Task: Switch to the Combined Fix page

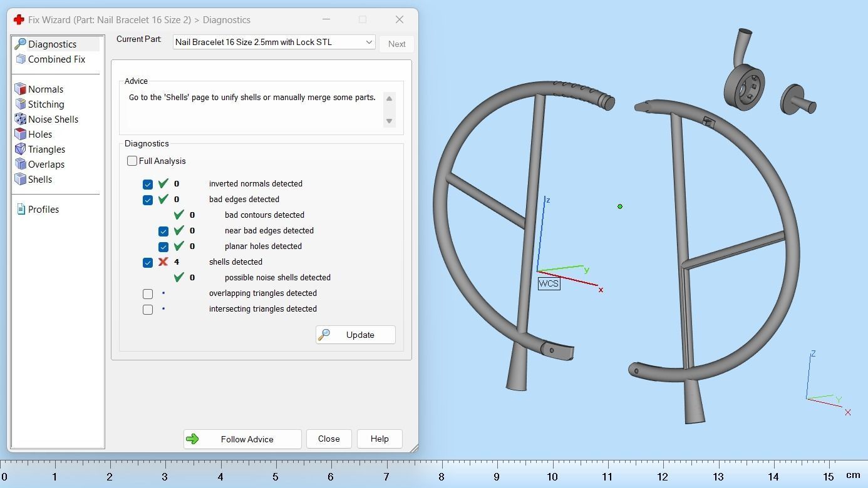Action: click(56, 59)
